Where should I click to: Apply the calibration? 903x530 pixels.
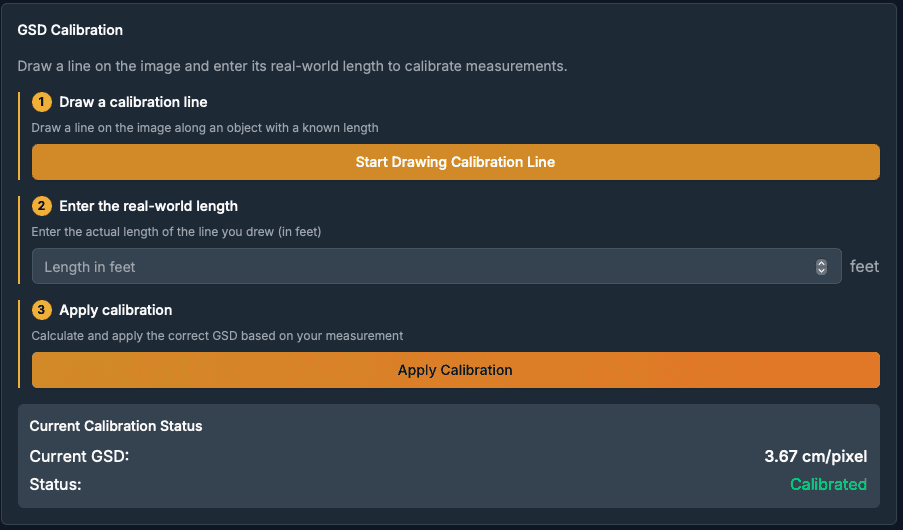pos(456,370)
